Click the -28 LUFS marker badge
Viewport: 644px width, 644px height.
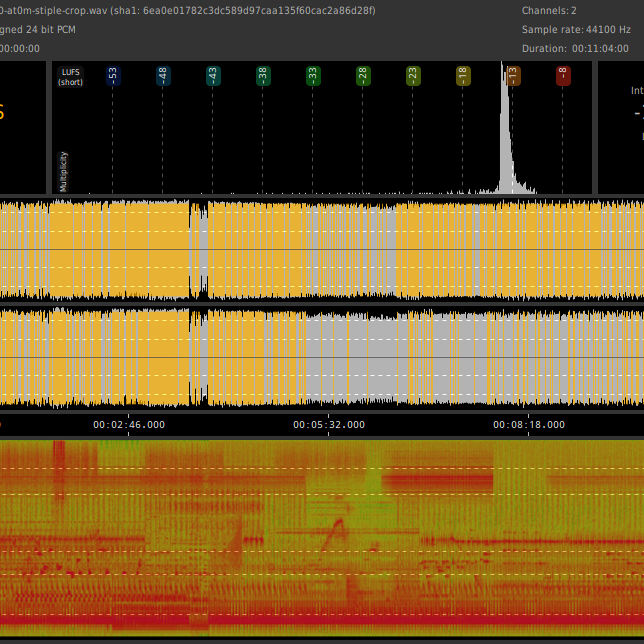click(363, 76)
